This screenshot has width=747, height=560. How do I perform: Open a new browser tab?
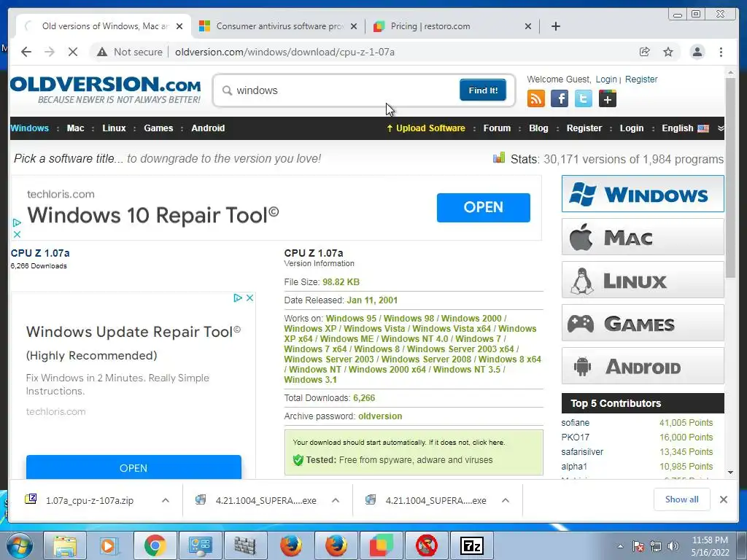555,26
